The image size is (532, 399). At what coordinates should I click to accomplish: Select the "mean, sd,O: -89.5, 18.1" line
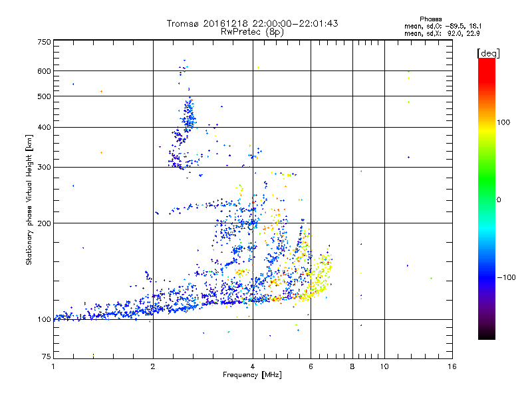pyautogui.click(x=443, y=26)
